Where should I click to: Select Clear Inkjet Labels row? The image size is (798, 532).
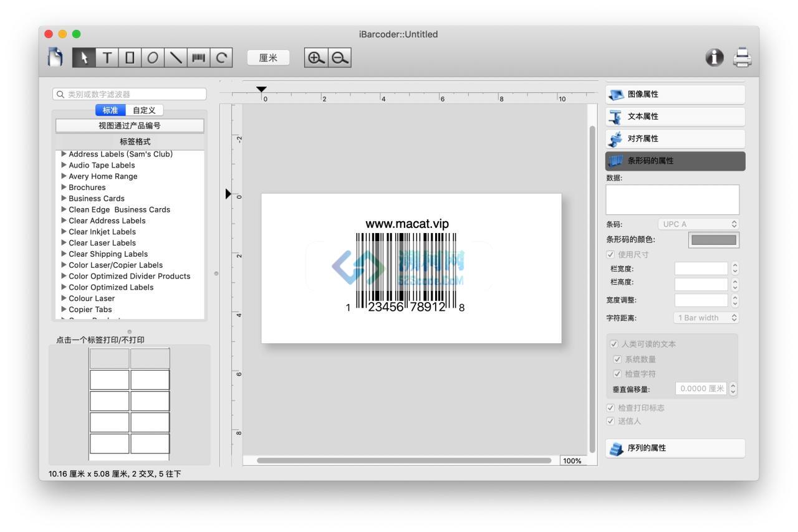pos(130,232)
